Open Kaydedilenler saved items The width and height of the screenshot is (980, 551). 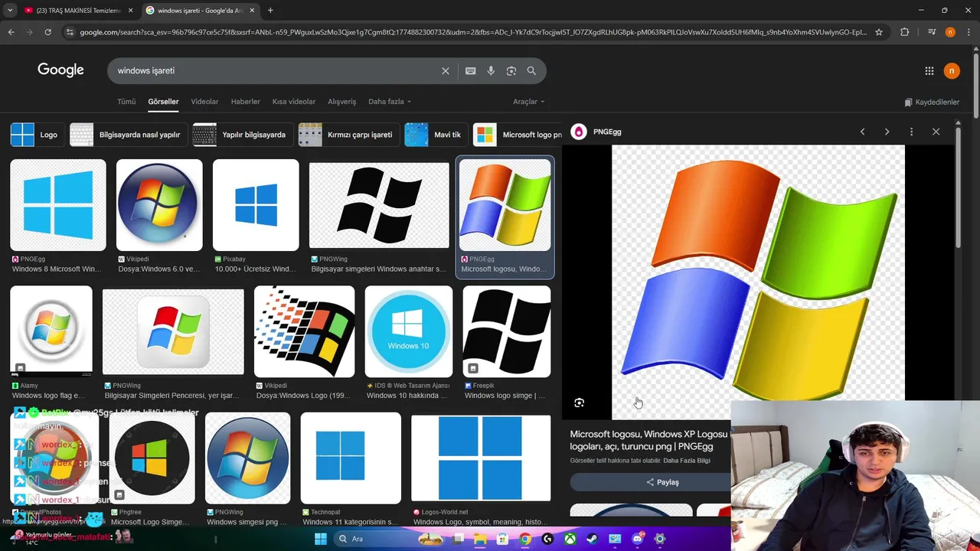932,102
